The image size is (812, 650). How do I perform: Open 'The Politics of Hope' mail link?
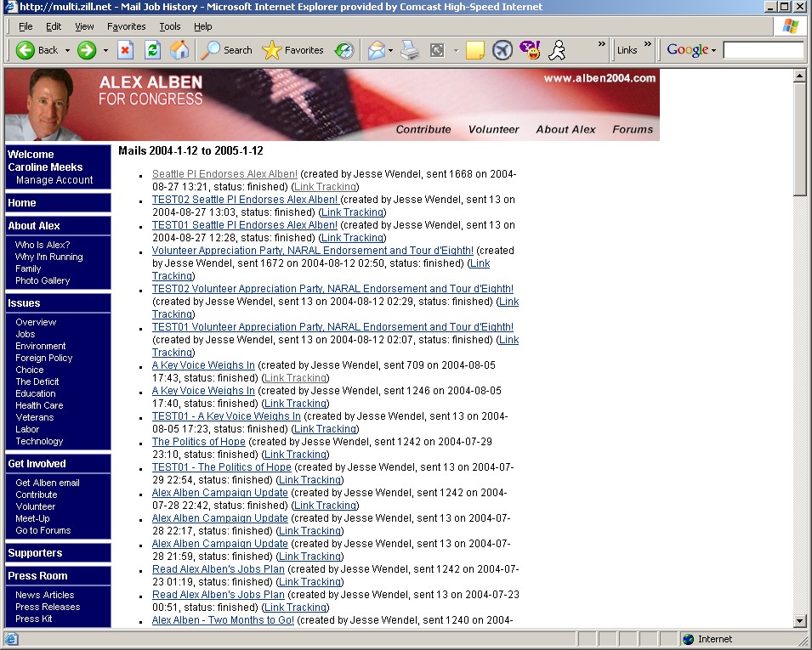(x=198, y=442)
